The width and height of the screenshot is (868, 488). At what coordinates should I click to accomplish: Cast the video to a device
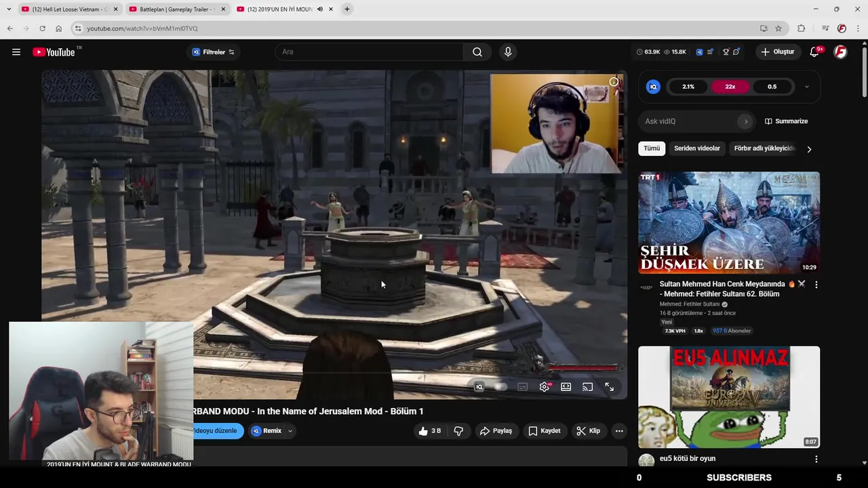587,387
